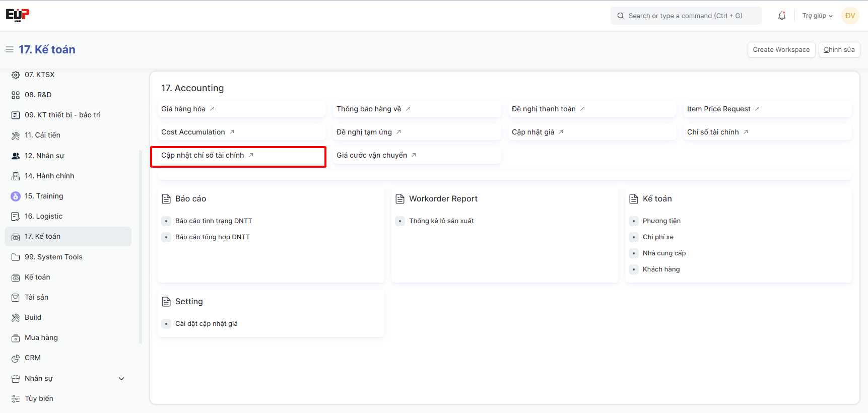The image size is (868, 413).
Task: Click the 07. KTSX gear icon
Action: (x=16, y=75)
